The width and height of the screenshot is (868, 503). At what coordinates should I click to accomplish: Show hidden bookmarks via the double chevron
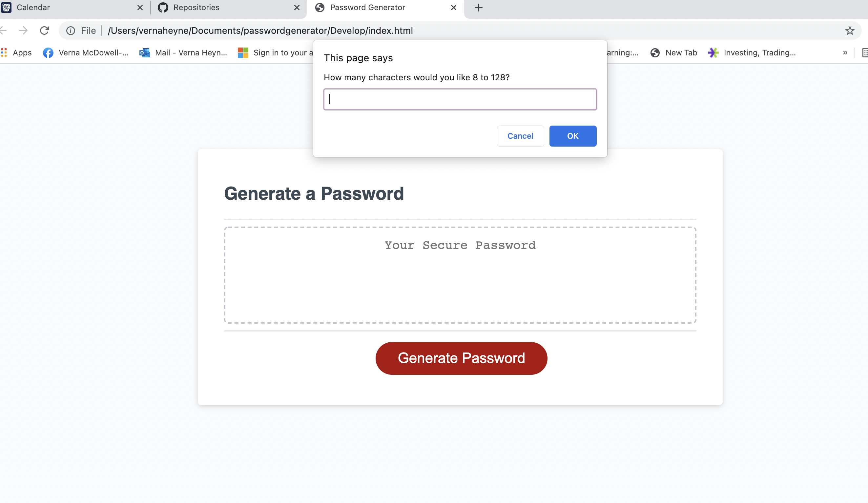click(846, 53)
